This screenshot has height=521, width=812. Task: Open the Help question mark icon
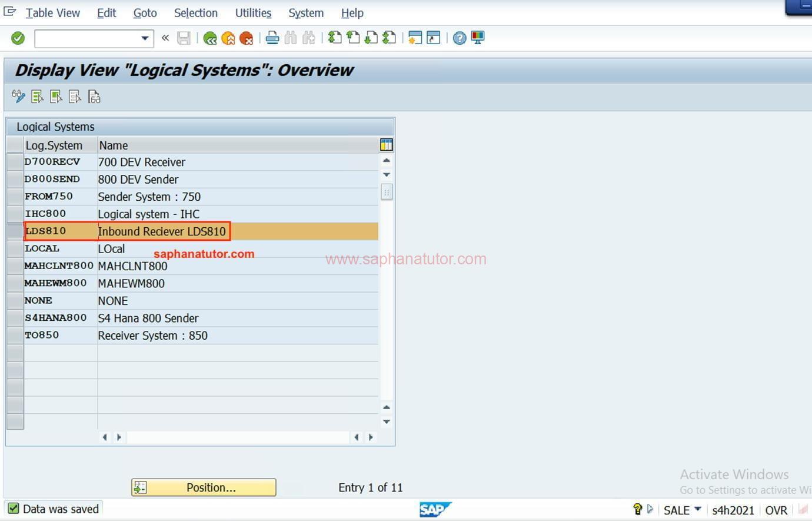click(460, 38)
